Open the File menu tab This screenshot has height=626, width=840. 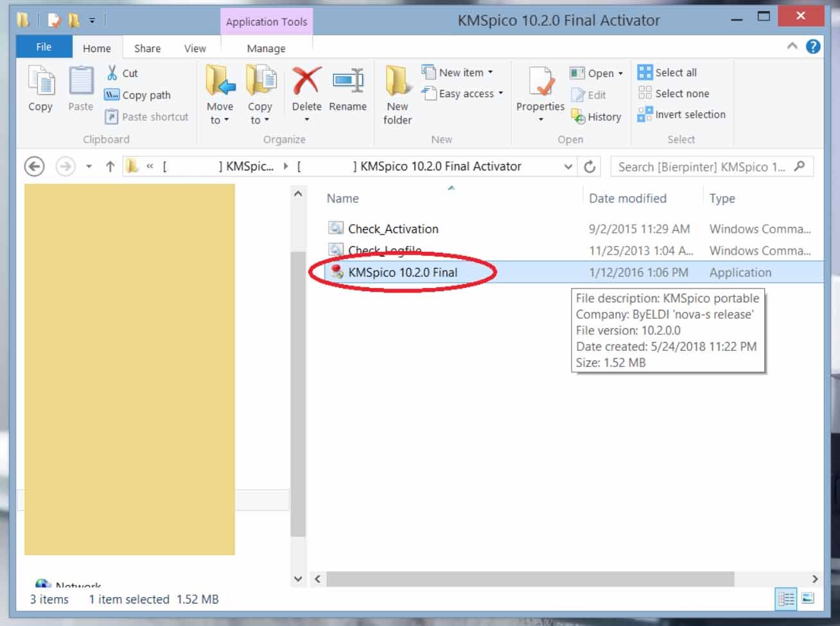click(x=44, y=47)
